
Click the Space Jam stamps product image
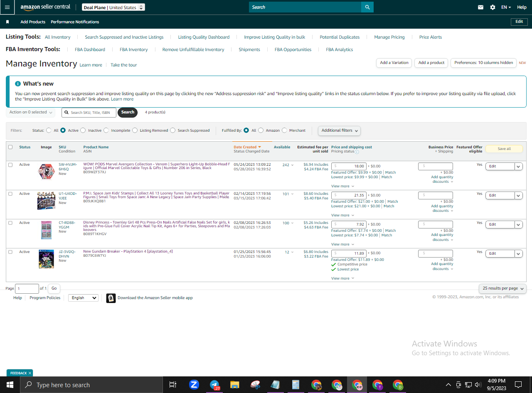click(x=46, y=201)
